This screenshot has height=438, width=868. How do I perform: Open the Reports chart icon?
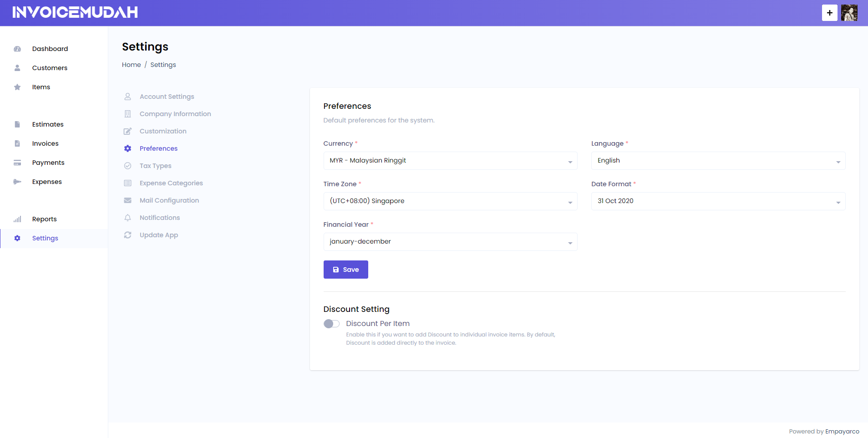point(17,219)
